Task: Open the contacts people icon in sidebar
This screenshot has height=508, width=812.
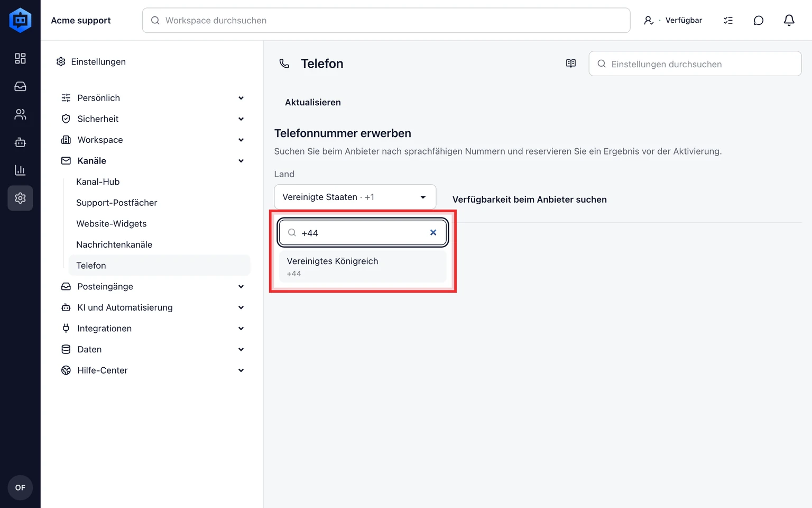Action: [20, 114]
